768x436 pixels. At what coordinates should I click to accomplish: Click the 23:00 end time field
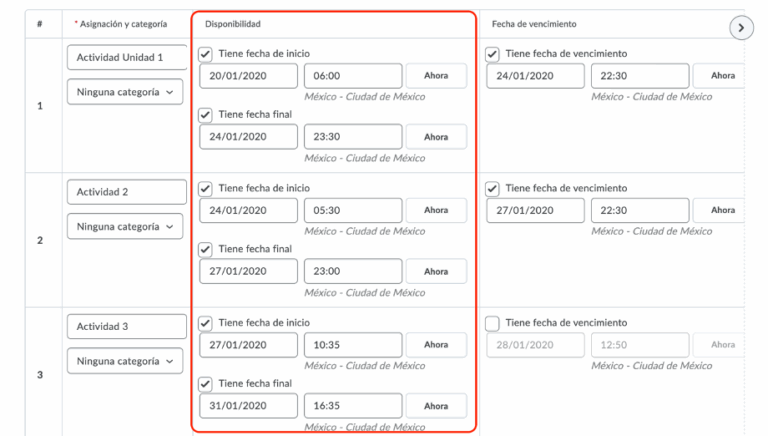tap(352, 271)
